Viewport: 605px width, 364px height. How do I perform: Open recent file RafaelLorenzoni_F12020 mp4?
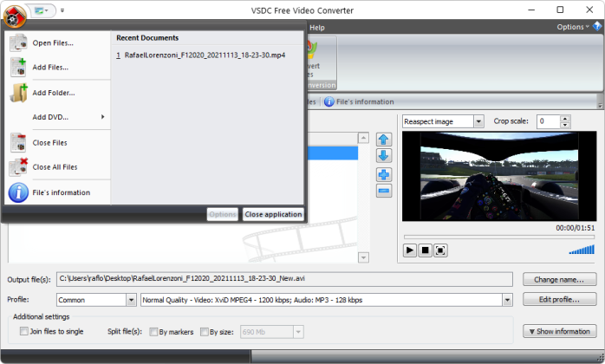200,55
